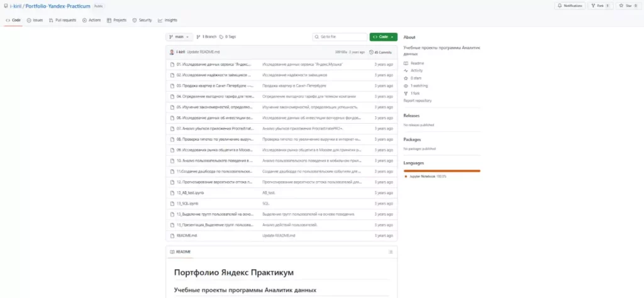The height and width of the screenshot is (298, 644).
Task: Open file '08. Проверка гипотез по увеличению выруч...'
Action: (214, 139)
